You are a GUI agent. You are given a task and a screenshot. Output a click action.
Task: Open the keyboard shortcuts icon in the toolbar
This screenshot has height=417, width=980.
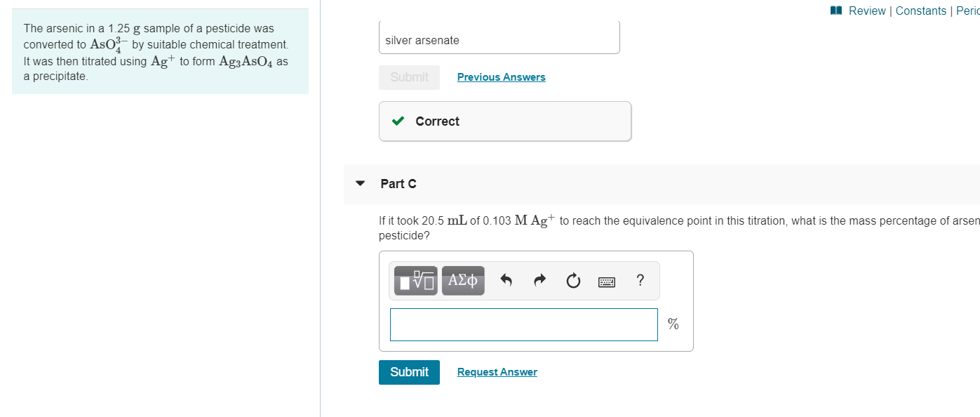pos(606,281)
